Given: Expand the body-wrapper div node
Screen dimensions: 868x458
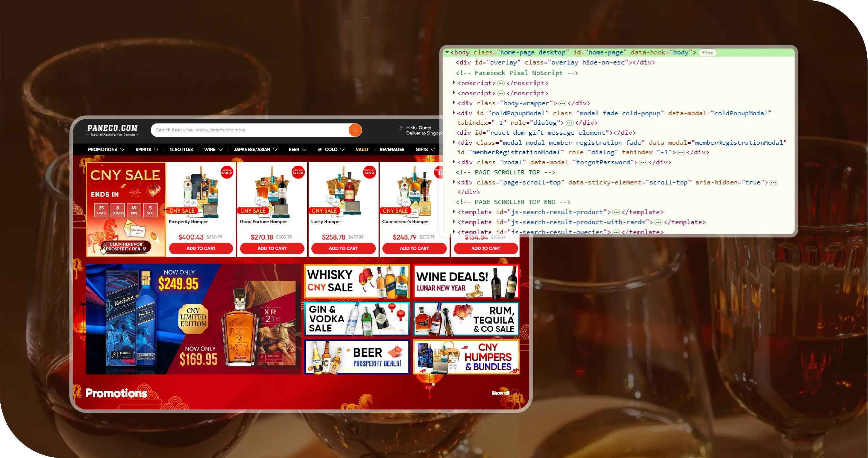Looking at the screenshot, I should click(454, 103).
